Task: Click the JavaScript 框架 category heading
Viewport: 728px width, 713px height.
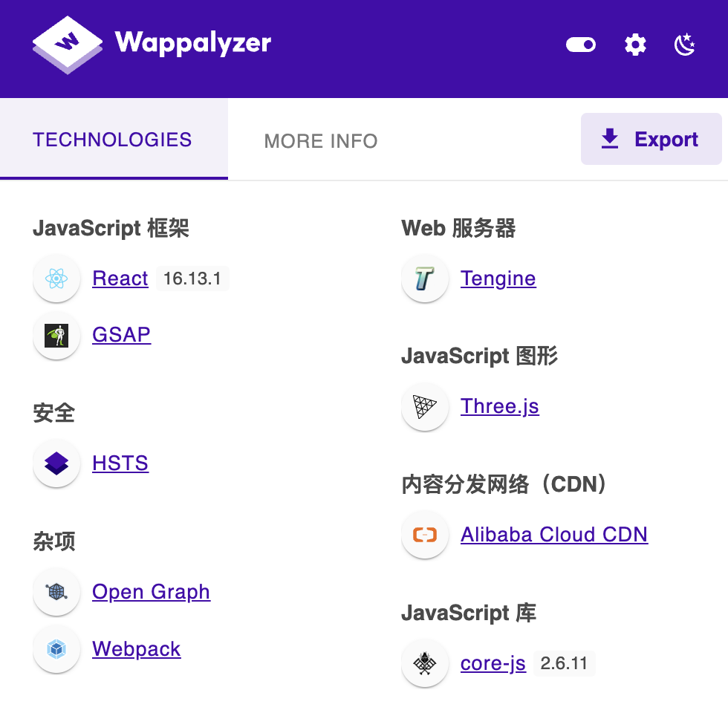Action: point(111,229)
